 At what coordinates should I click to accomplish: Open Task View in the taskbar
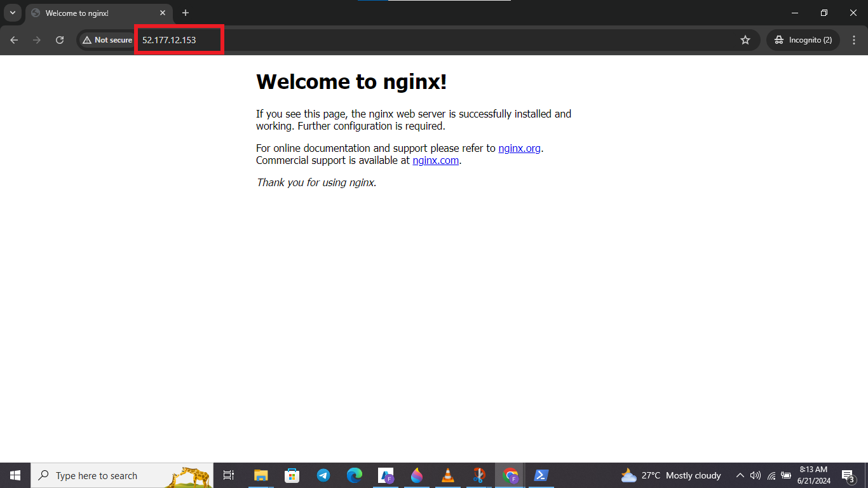[229, 475]
